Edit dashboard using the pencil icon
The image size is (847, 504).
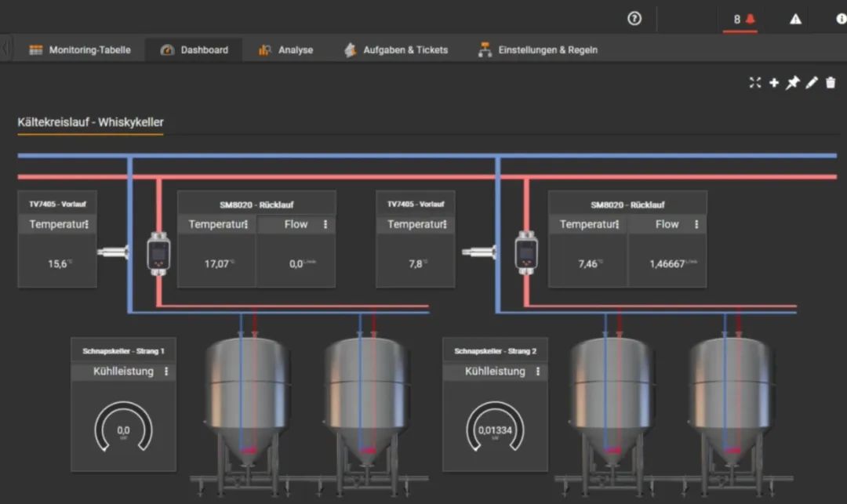click(x=812, y=82)
